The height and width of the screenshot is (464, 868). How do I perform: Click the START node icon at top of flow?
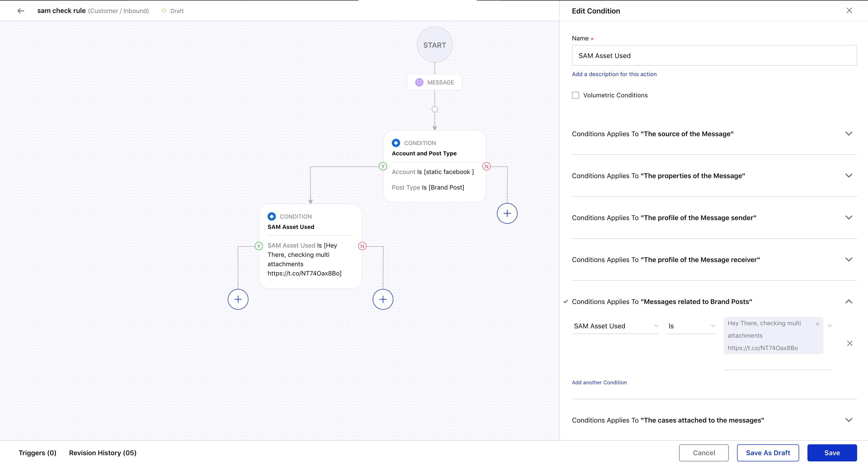[x=435, y=45]
